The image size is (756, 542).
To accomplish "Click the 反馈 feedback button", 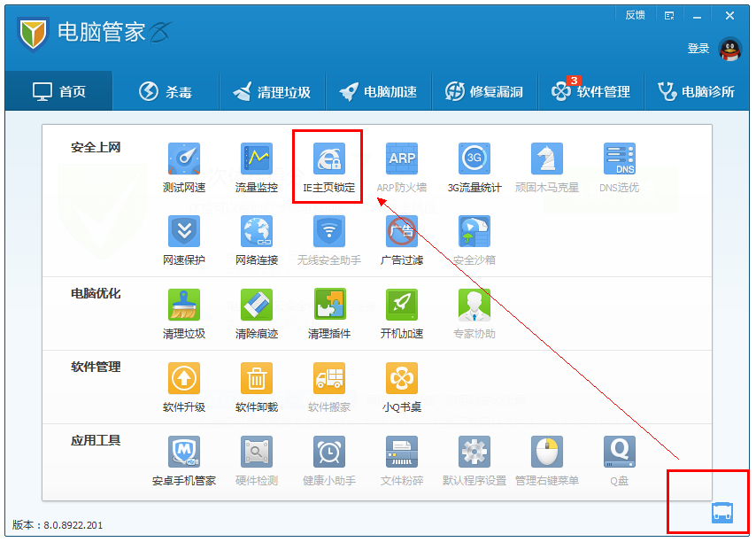I will point(635,15).
